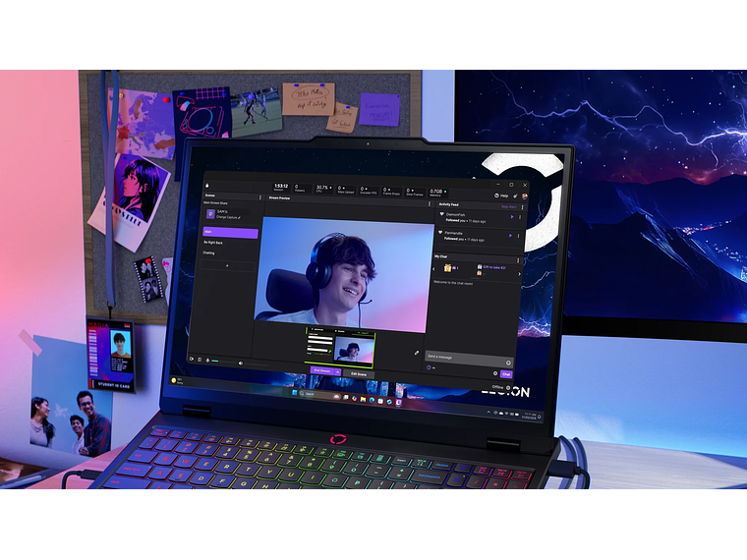Image resolution: width=747 pixels, height=560 pixels.
Task: Click the user profile avatar
Action: point(525,196)
